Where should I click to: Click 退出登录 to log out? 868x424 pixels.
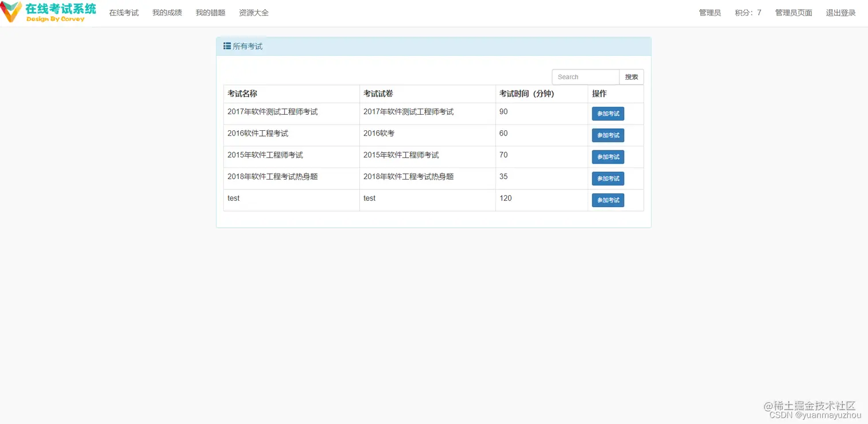[841, 13]
